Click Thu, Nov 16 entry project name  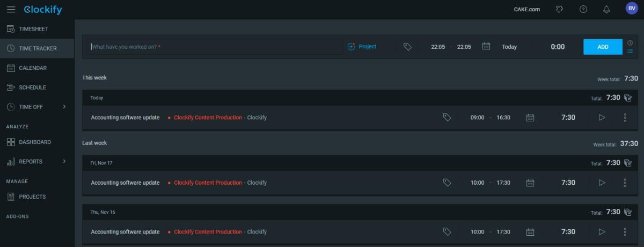[x=208, y=232]
